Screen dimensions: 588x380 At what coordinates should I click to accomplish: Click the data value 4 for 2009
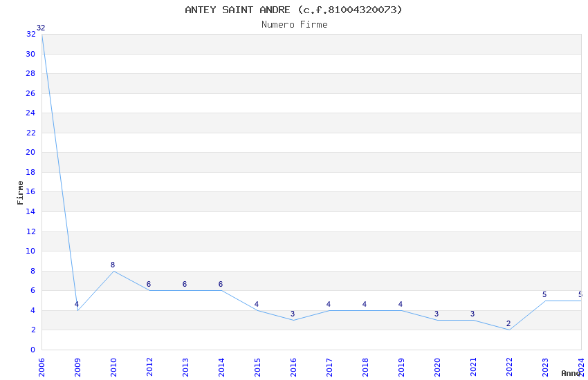[x=77, y=304]
